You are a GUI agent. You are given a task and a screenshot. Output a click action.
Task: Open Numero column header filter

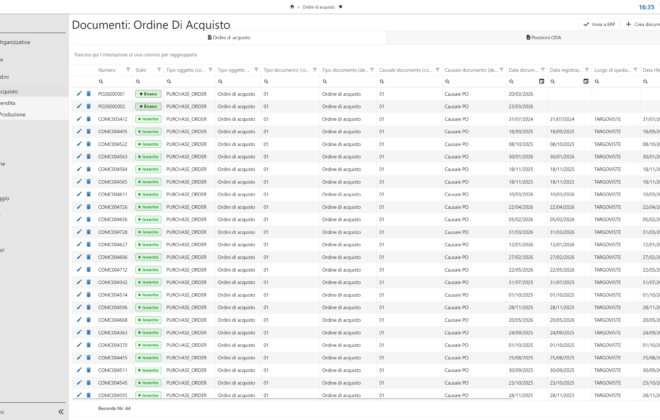pos(128,70)
